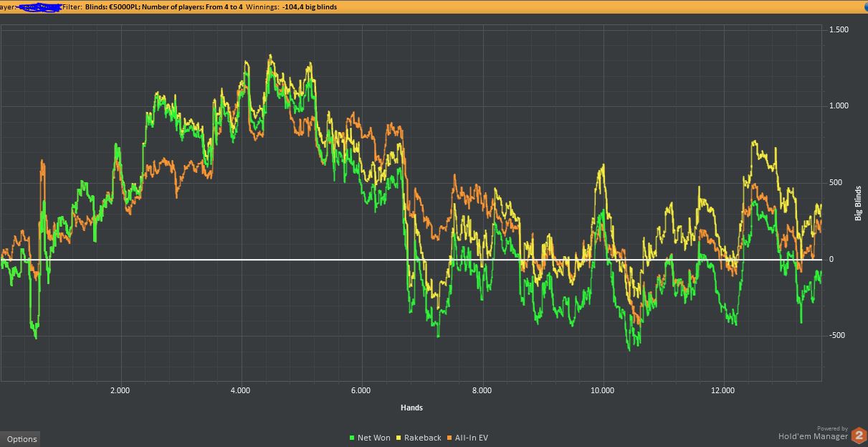Click the Hold'em Manager text label
Viewport: 868px width, 447px height.
(813, 436)
